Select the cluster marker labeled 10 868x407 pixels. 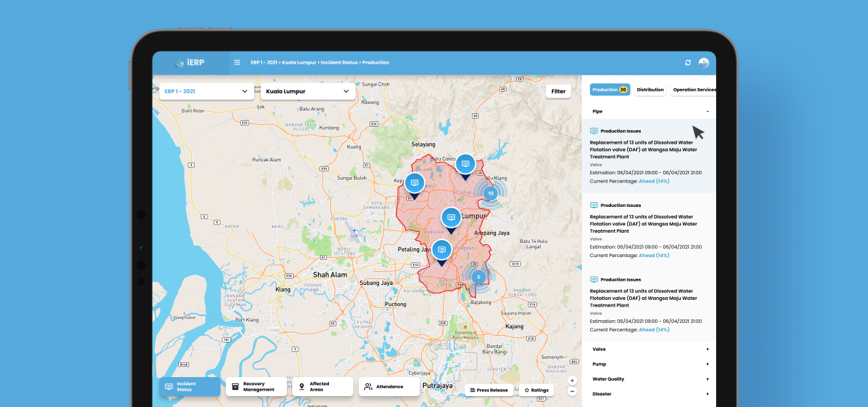point(490,193)
